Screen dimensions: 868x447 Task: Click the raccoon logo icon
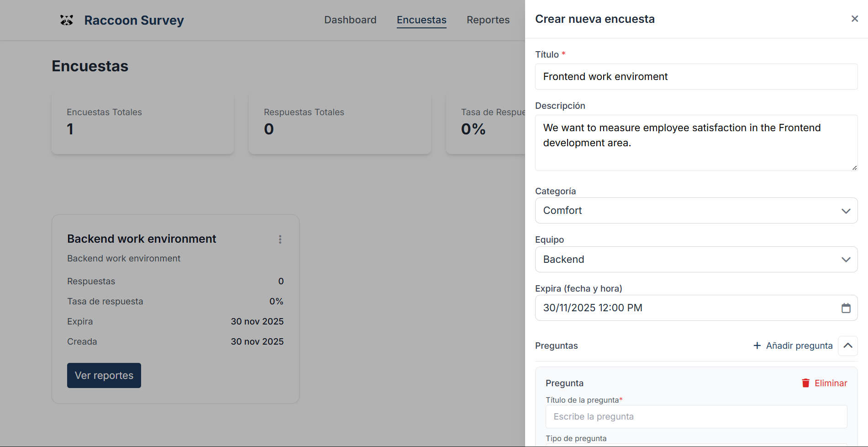click(67, 20)
